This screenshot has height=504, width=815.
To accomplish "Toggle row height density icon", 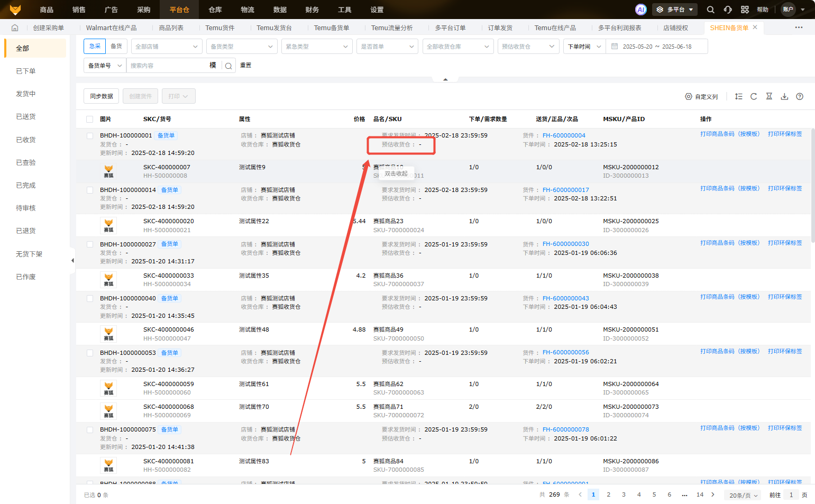I will click(x=738, y=96).
